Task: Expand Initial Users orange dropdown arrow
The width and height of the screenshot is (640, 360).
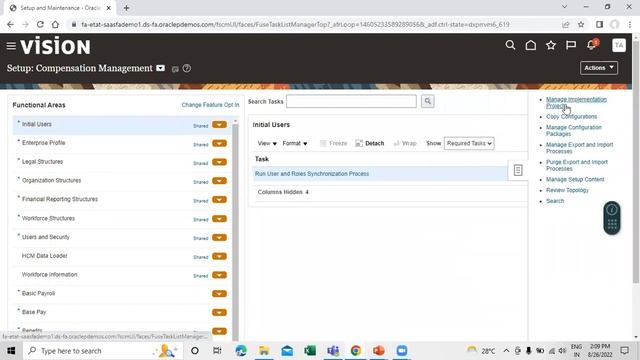Action: point(219,124)
